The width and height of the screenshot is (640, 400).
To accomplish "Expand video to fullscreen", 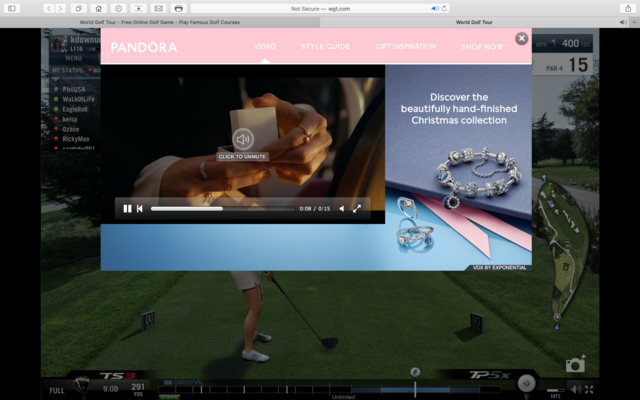I will [x=357, y=209].
